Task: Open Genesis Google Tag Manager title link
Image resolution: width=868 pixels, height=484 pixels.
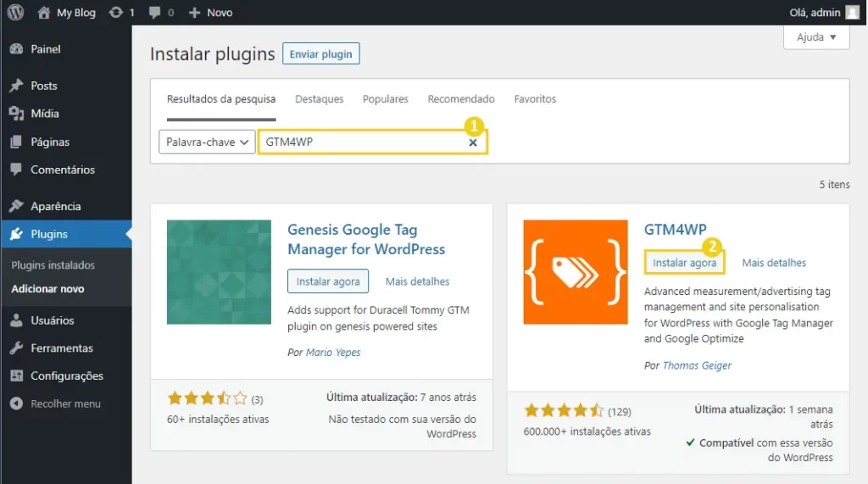Action: [366, 239]
